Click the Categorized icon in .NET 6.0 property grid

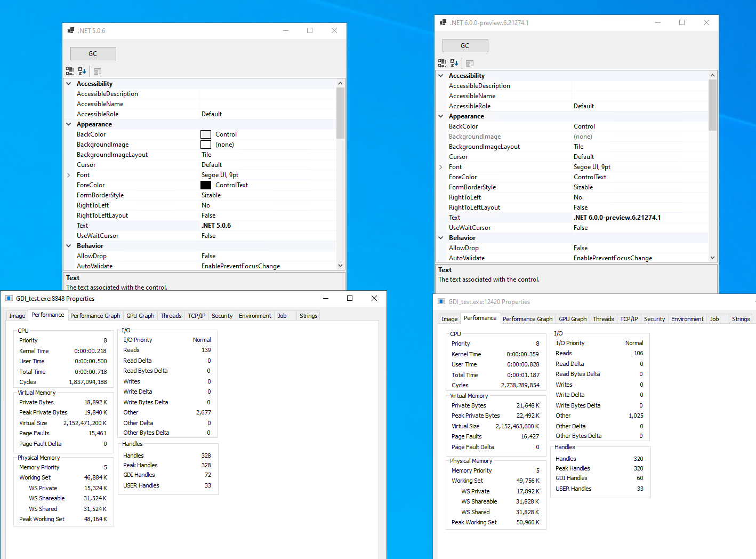[441, 63]
